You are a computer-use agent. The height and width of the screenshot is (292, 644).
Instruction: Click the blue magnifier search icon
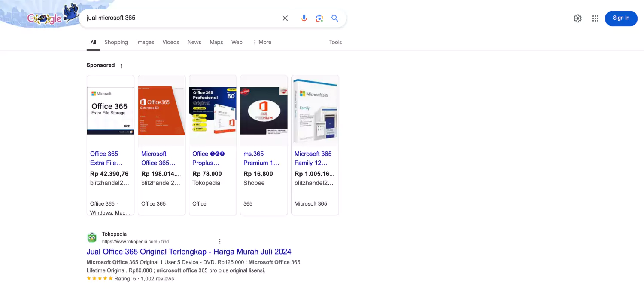[x=335, y=18]
